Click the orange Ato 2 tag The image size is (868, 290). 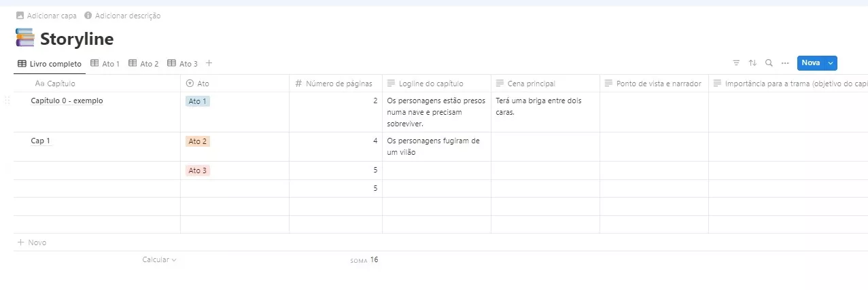click(x=198, y=141)
